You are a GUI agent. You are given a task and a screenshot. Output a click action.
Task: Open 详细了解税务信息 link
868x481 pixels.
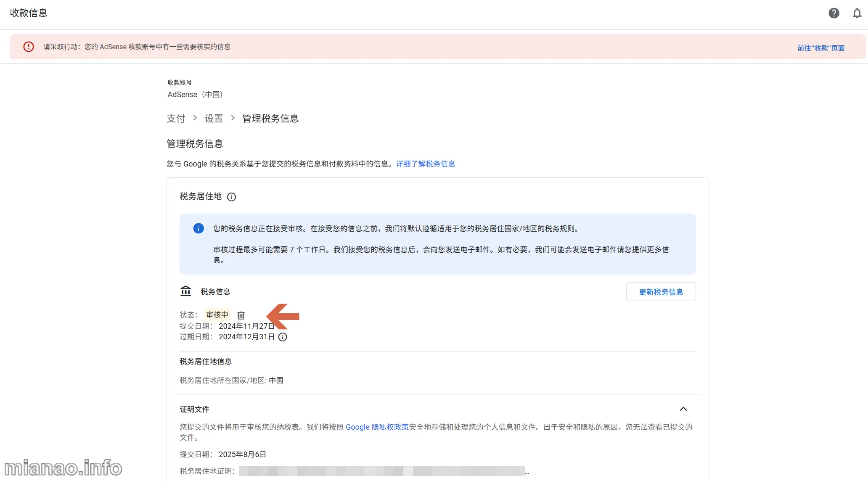point(425,164)
